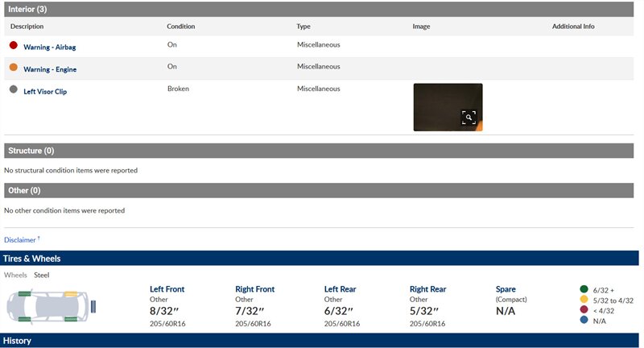This screenshot has width=644, height=348.
Task: Click the dark red < 4/32 legend swatch
Action: tap(584, 310)
